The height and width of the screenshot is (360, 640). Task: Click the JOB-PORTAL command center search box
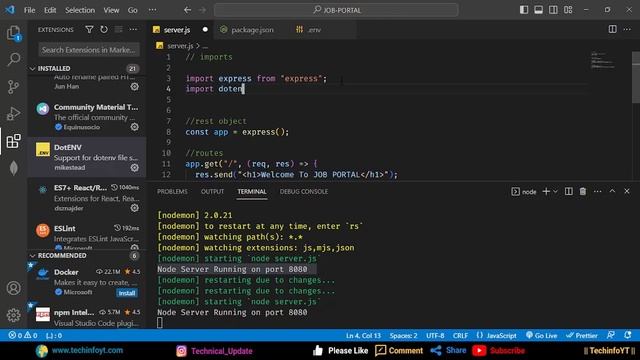pos(336,10)
